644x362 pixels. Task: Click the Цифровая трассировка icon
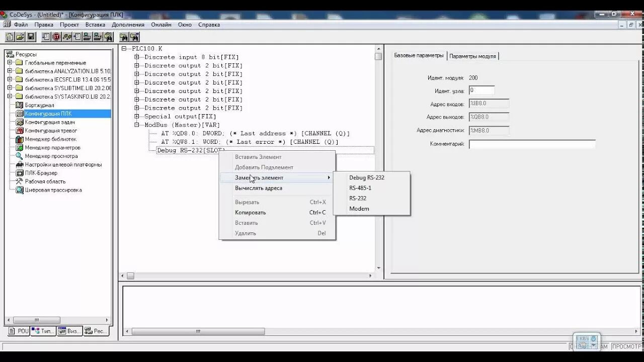coord(20,190)
